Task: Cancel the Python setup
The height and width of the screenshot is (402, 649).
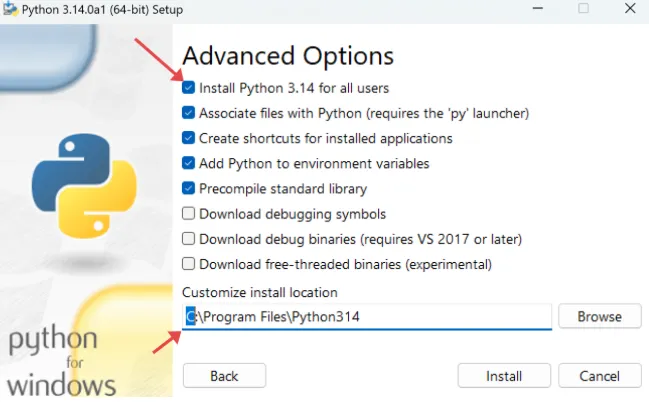Action: click(600, 376)
